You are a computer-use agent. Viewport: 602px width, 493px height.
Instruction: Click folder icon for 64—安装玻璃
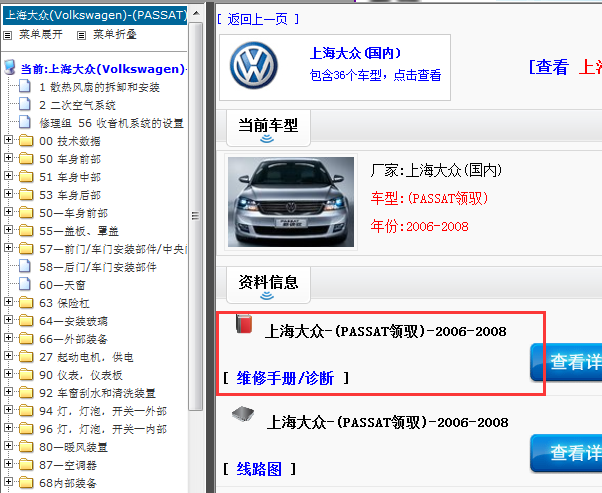tap(26, 321)
